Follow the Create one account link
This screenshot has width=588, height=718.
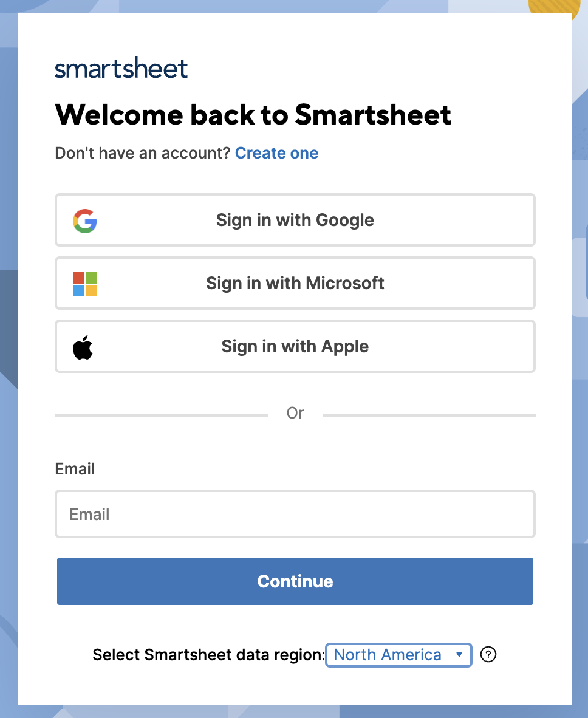click(x=276, y=153)
